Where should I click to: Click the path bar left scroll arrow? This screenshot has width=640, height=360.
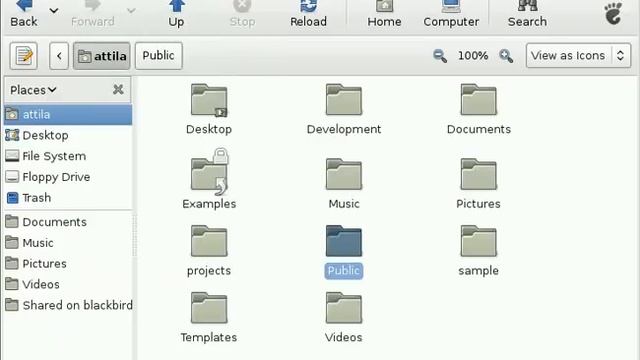pyautogui.click(x=59, y=56)
